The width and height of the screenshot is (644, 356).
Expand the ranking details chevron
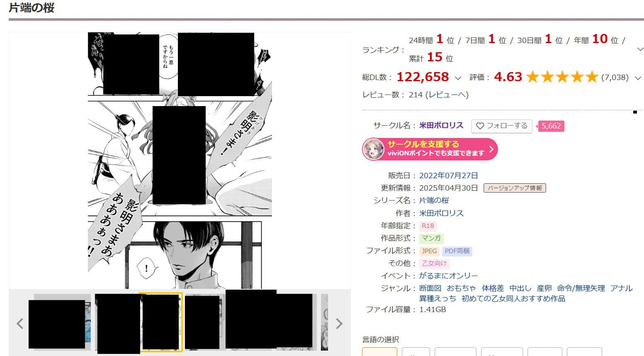coord(640,49)
